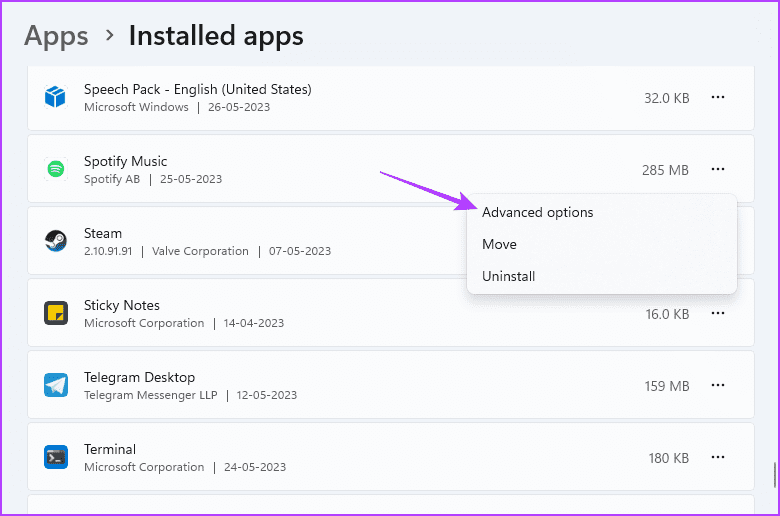
Task: Click the Terminal app name text
Action: pyautogui.click(x=110, y=449)
